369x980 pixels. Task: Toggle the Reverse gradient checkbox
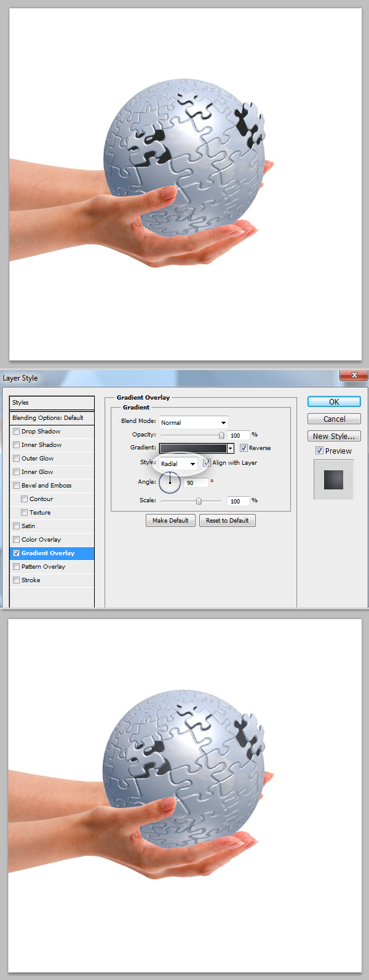click(244, 448)
